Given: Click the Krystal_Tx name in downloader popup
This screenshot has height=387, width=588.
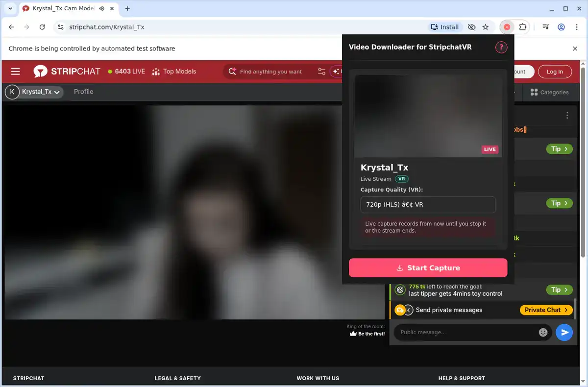Looking at the screenshot, I should pyautogui.click(x=384, y=168).
